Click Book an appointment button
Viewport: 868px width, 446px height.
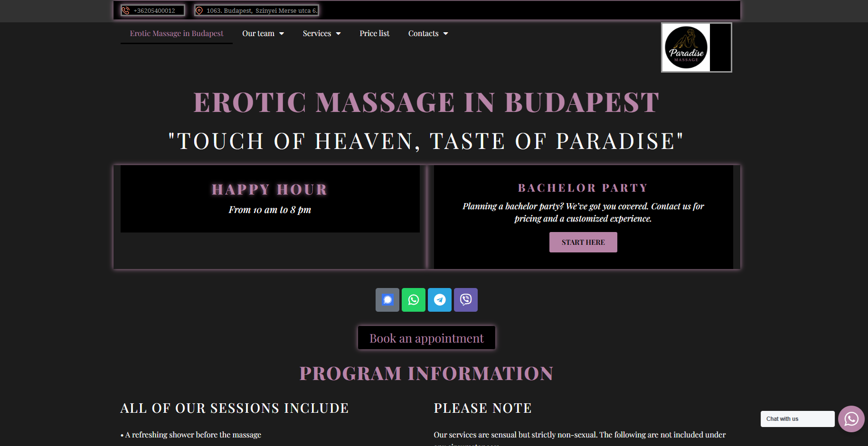tap(426, 338)
